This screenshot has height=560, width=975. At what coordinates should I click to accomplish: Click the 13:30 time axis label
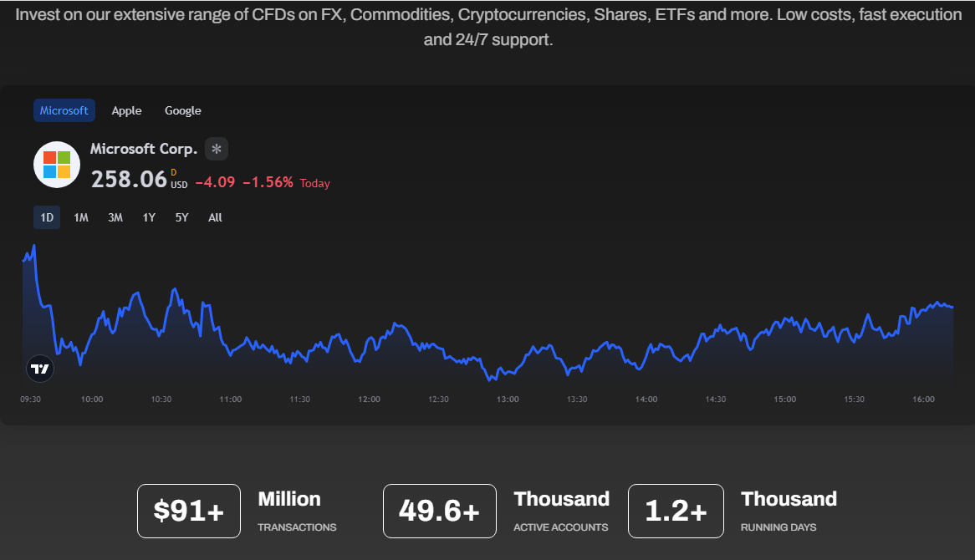click(577, 399)
